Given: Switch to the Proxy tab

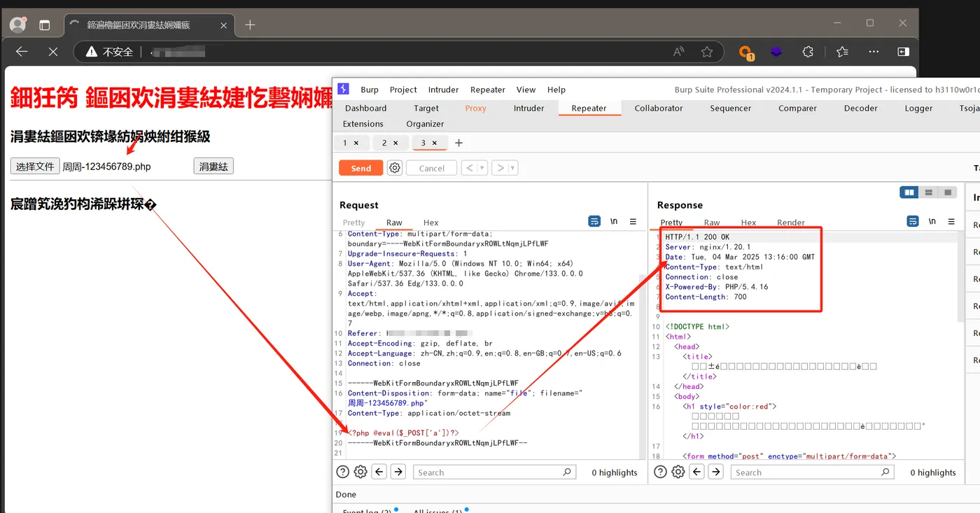Looking at the screenshot, I should click(x=475, y=108).
